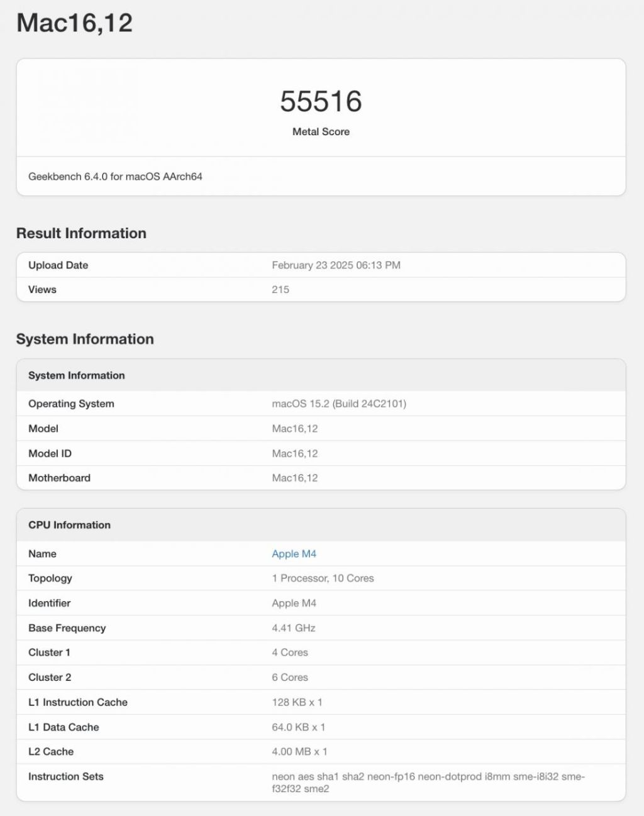Click the Motherboard label
644x816 pixels.
[x=59, y=478]
